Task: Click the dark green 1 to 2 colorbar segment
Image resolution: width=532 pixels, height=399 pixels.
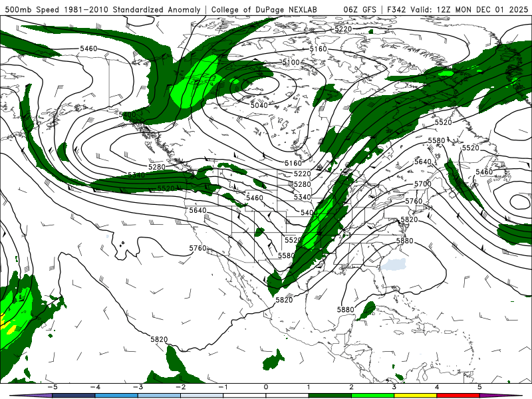Action: pyautogui.click(x=330, y=396)
